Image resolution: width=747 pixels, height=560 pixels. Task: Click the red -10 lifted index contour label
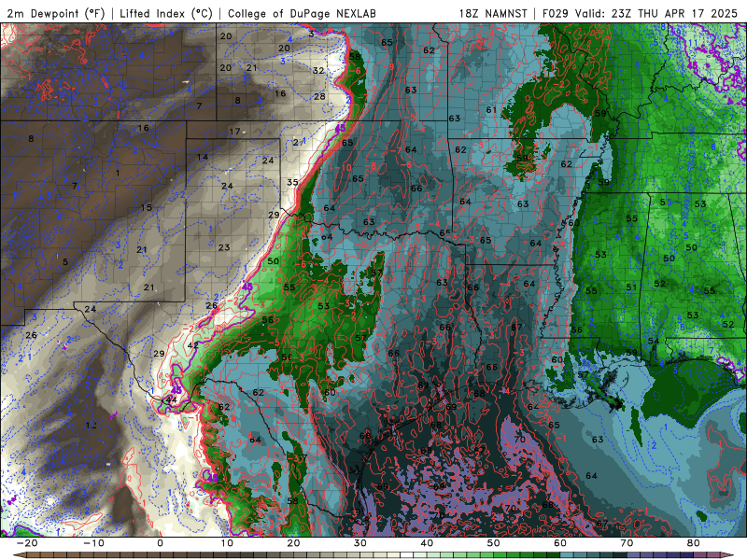pyautogui.click(x=345, y=167)
